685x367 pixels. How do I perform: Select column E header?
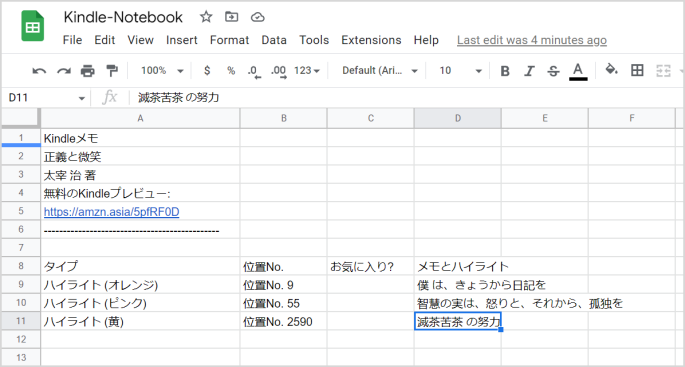click(x=545, y=118)
